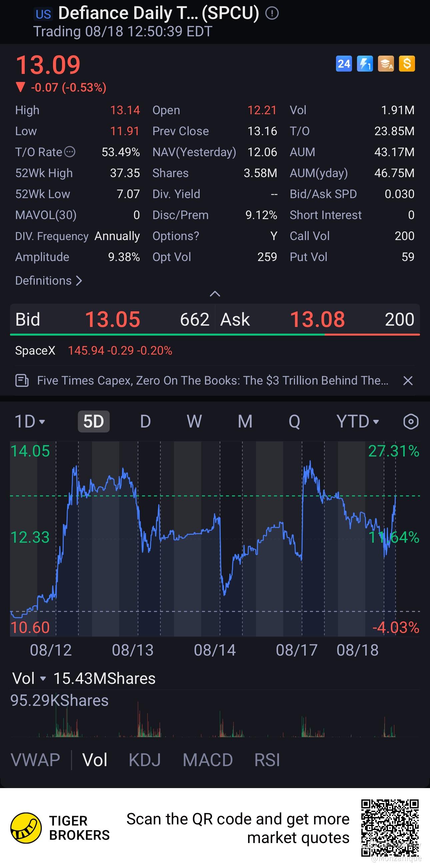Open the 1D timeframe dropdown
This screenshot has width=430, height=868.
[30, 422]
